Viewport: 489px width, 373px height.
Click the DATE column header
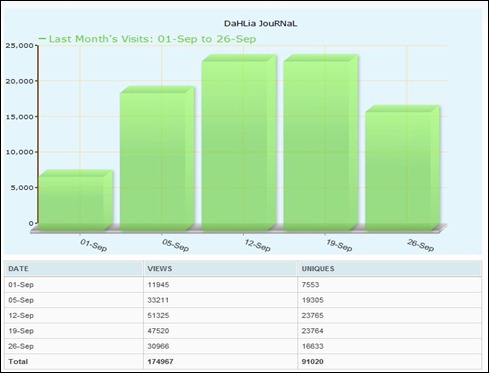18,269
